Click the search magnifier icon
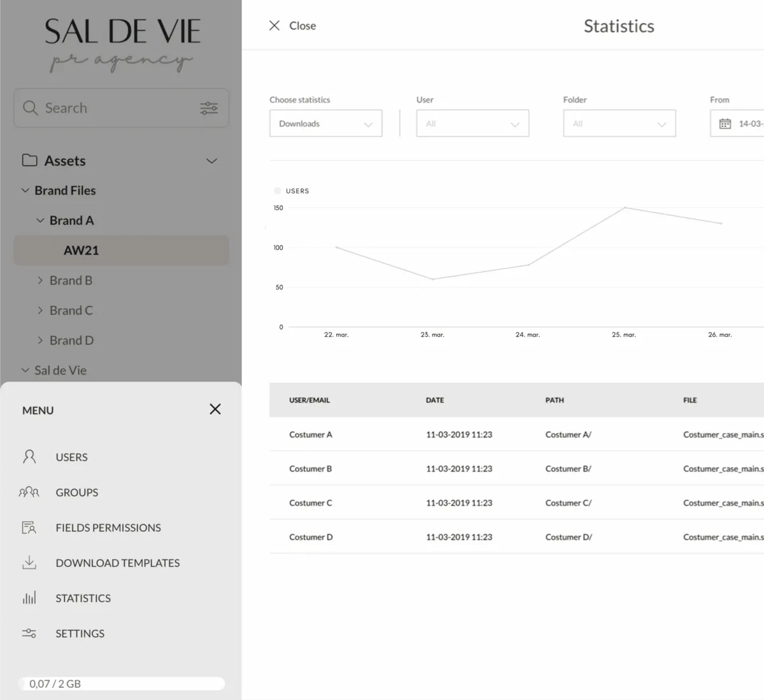 (30, 108)
